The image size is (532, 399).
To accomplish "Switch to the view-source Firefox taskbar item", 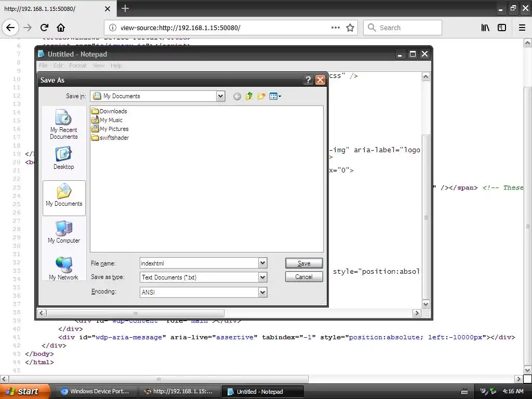I will tap(179, 392).
